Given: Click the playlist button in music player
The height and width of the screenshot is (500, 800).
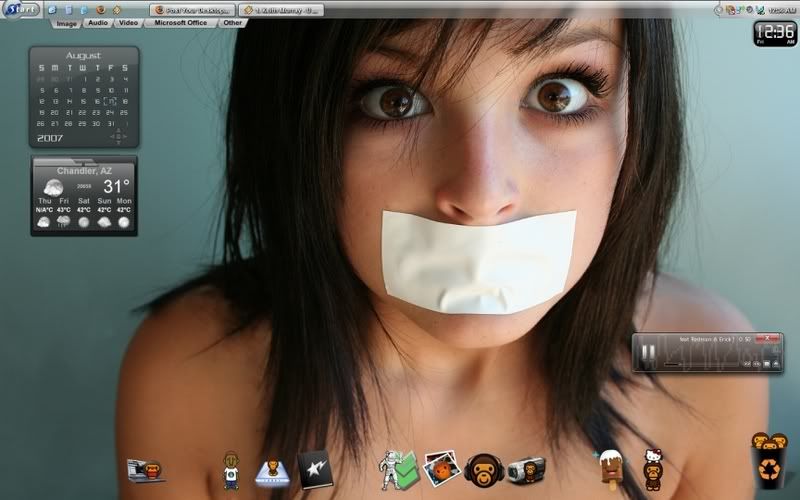Looking at the screenshot, I should coord(767,364).
